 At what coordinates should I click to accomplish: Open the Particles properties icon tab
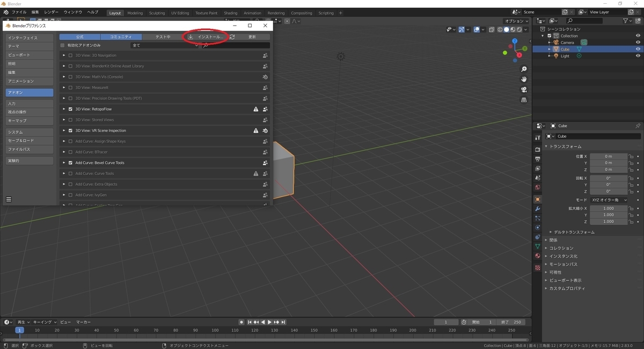pyautogui.click(x=538, y=218)
